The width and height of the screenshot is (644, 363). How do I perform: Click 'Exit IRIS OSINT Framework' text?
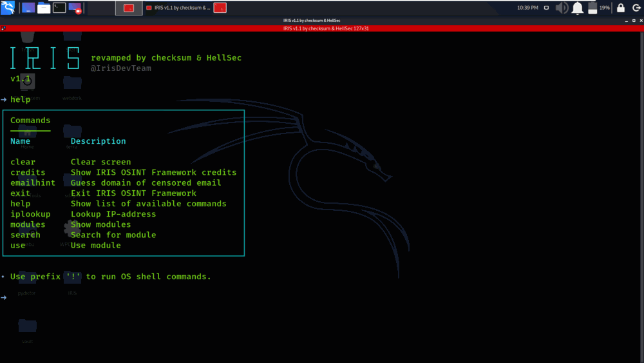133,193
